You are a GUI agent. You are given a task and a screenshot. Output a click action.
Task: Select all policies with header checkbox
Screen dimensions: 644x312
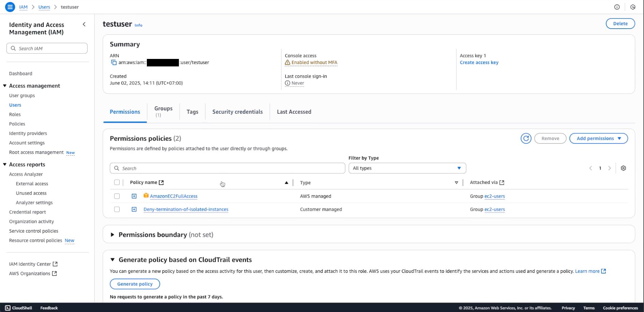pyautogui.click(x=117, y=183)
